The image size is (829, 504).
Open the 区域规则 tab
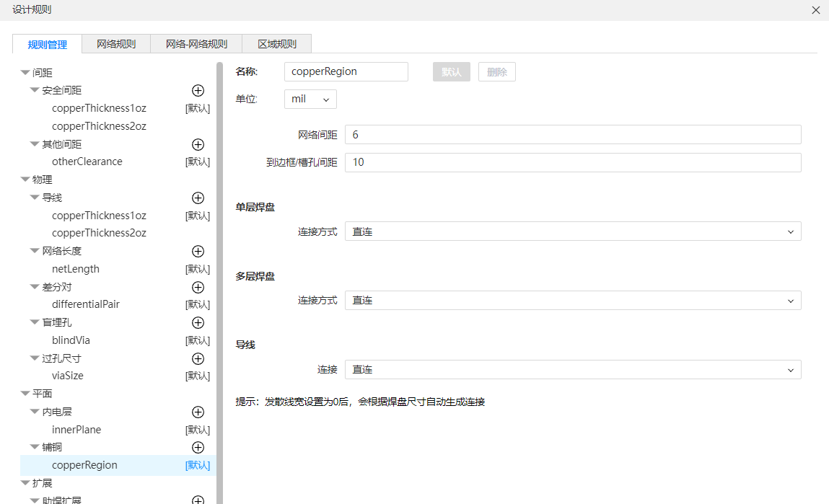point(277,44)
